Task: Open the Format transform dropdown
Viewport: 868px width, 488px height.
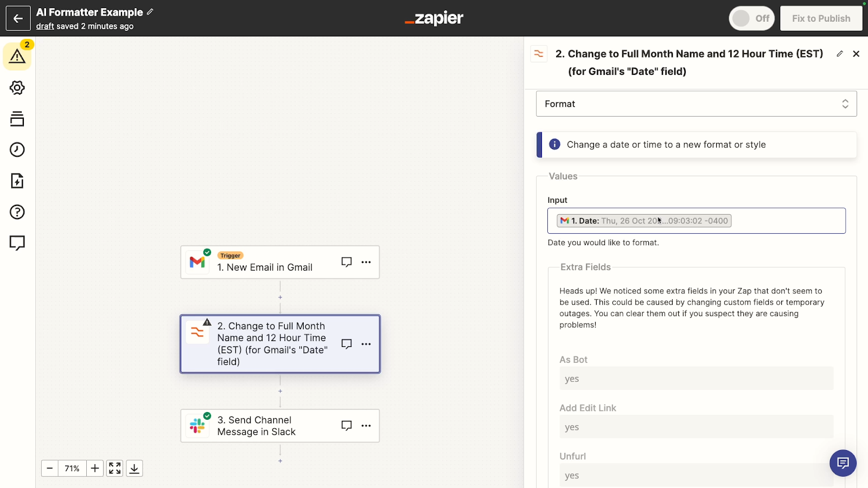Action: [697, 104]
